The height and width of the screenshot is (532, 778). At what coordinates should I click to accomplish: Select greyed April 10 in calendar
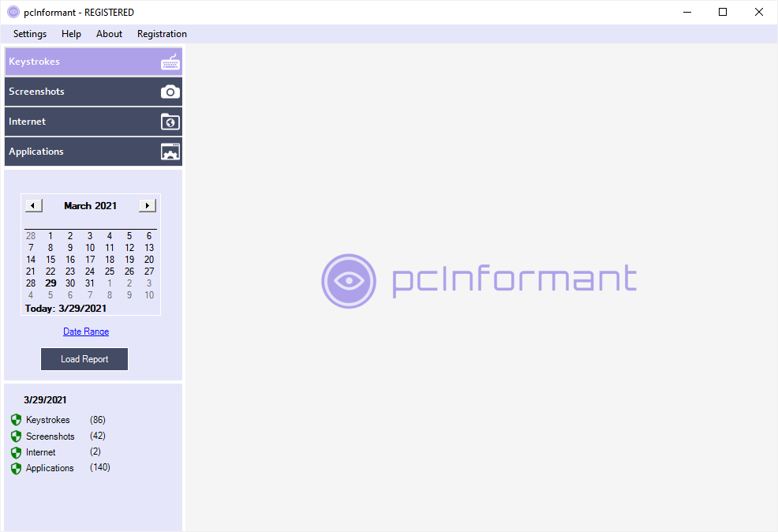click(x=149, y=295)
